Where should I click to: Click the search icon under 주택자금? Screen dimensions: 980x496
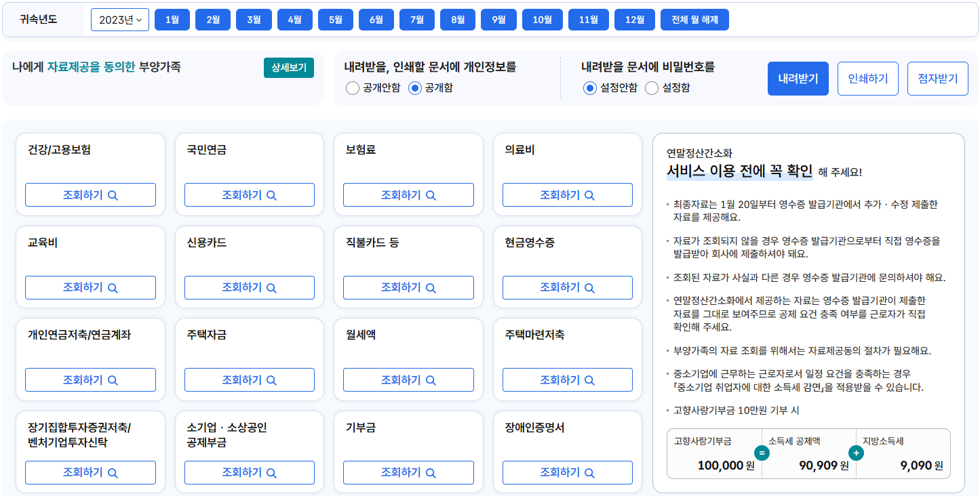click(x=271, y=380)
